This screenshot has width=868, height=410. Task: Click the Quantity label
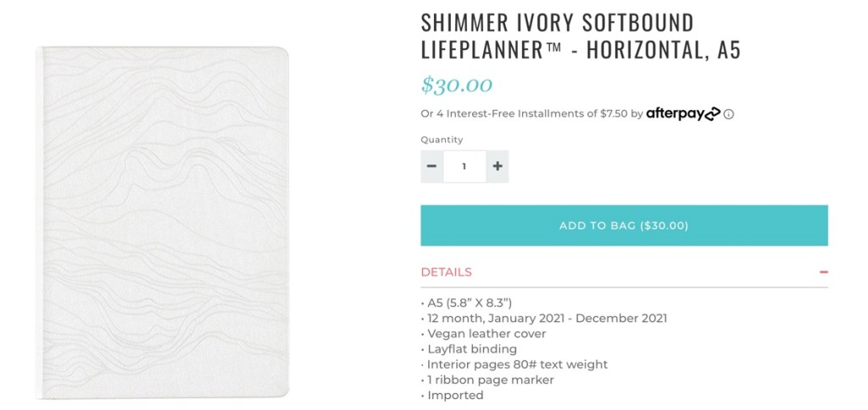pos(442,140)
